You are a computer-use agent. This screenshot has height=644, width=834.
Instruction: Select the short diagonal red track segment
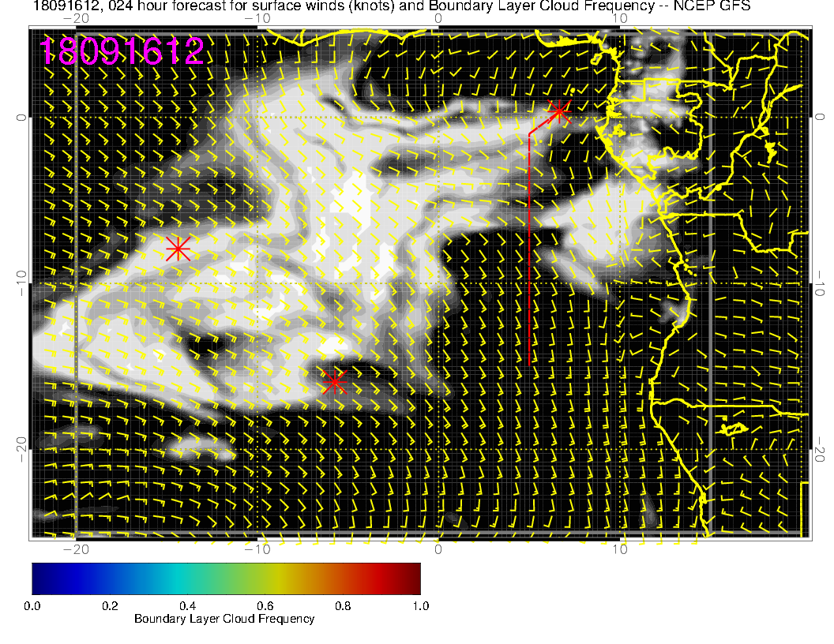click(x=542, y=124)
